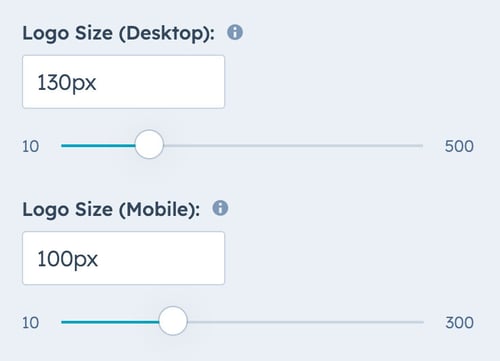Screen dimensions: 500x361
Task: Click the 500 maximum label of desktop slider
Action: (459, 146)
